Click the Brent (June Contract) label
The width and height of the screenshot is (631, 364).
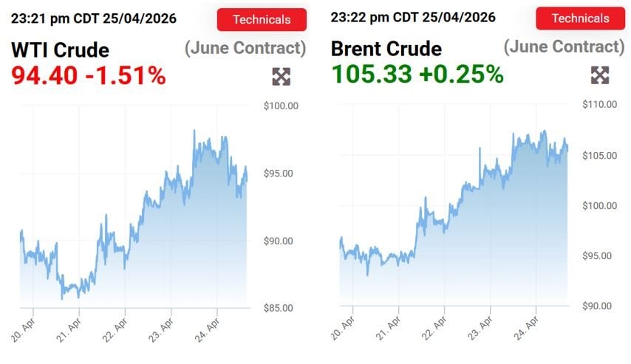(x=564, y=47)
